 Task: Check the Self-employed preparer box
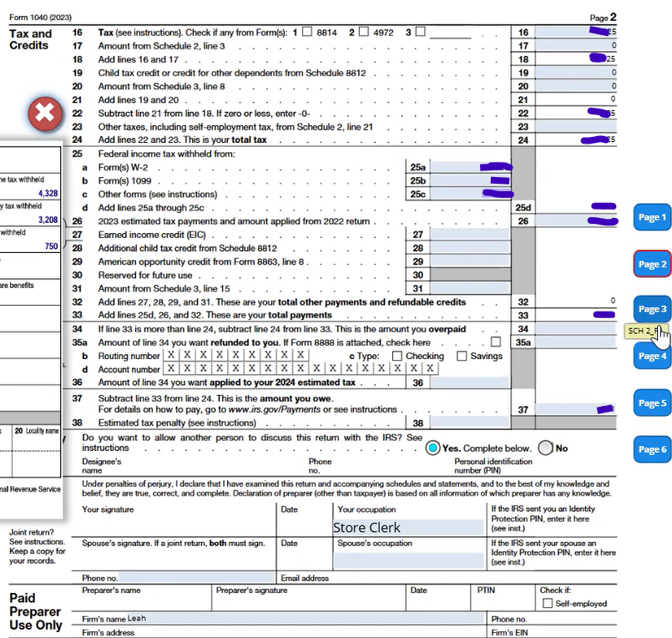pos(548,603)
